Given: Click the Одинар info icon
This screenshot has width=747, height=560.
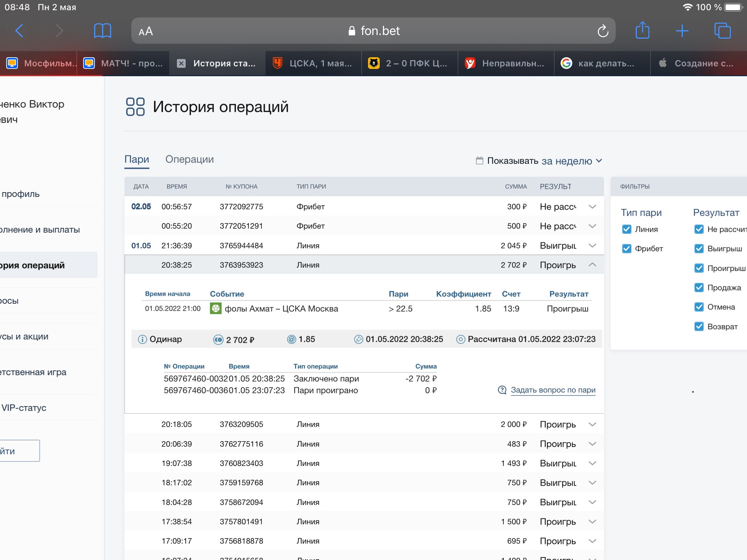Looking at the screenshot, I should click(142, 339).
